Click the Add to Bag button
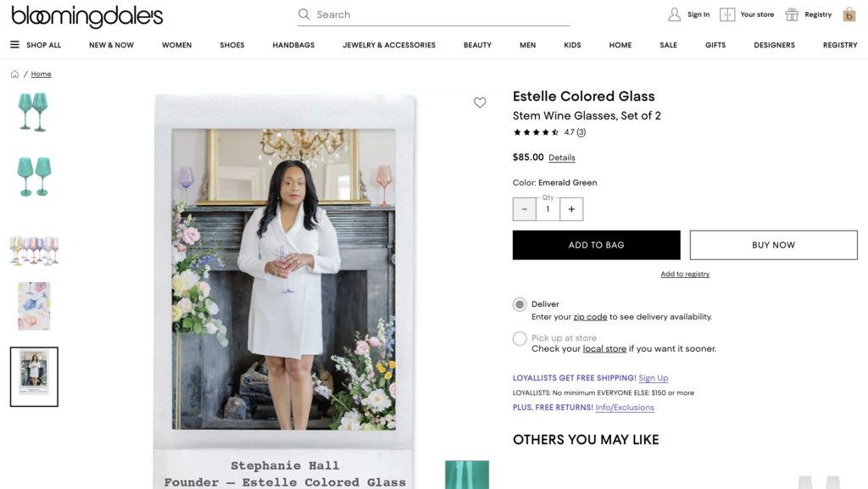 point(596,245)
